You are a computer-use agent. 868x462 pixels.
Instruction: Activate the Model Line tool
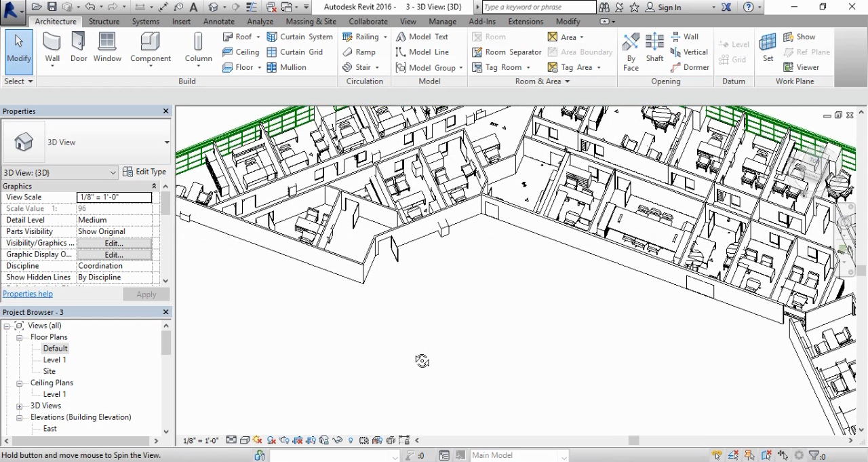click(x=422, y=52)
